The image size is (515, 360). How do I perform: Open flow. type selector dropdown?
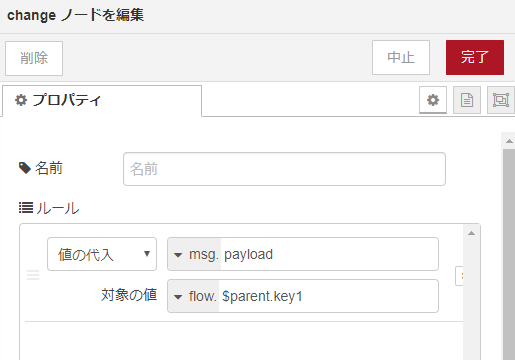[193, 296]
